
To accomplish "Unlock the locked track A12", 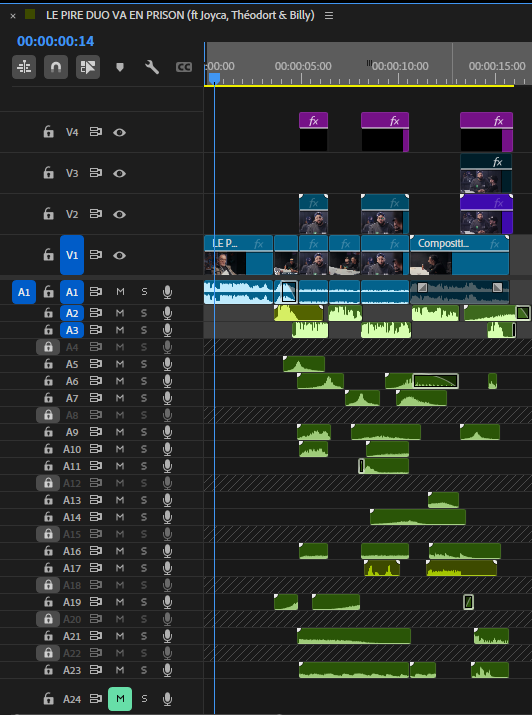I will click(48, 483).
